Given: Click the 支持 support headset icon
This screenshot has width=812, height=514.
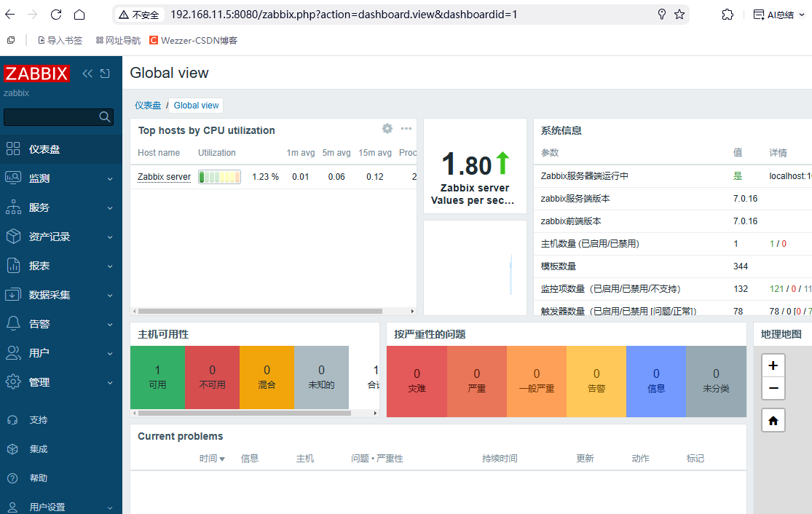Looking at the screenshot, I should click(13, 420).
